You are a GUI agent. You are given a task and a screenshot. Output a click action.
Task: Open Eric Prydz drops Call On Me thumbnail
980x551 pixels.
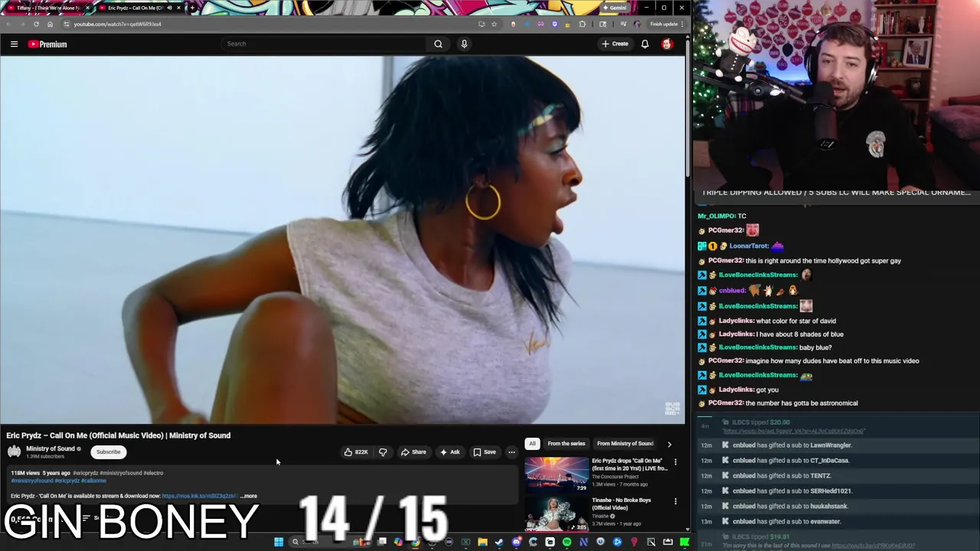557,474
